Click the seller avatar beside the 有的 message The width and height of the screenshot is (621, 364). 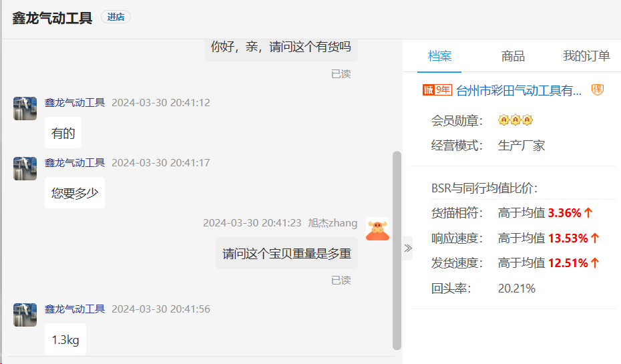click(25, 108)
